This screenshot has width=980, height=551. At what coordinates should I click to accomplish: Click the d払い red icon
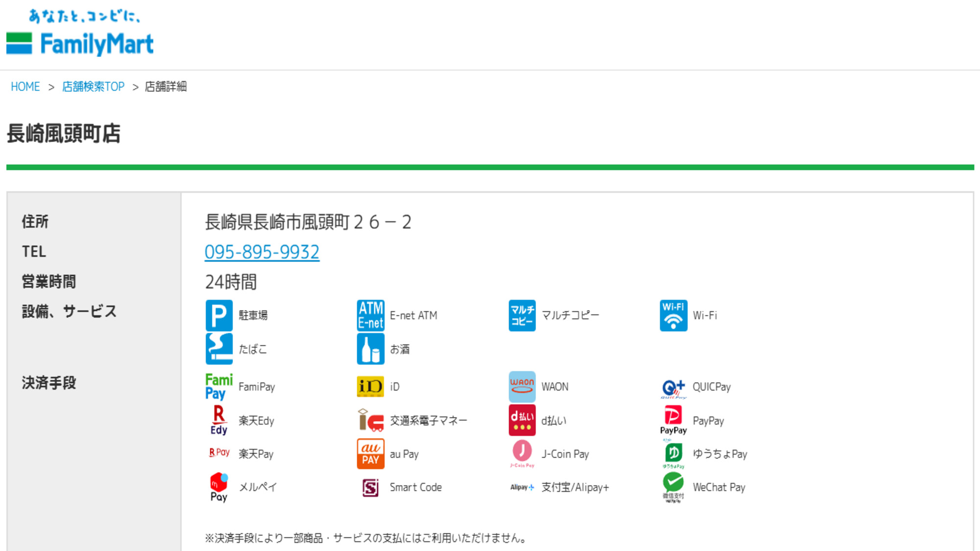[x=522, y=420]
